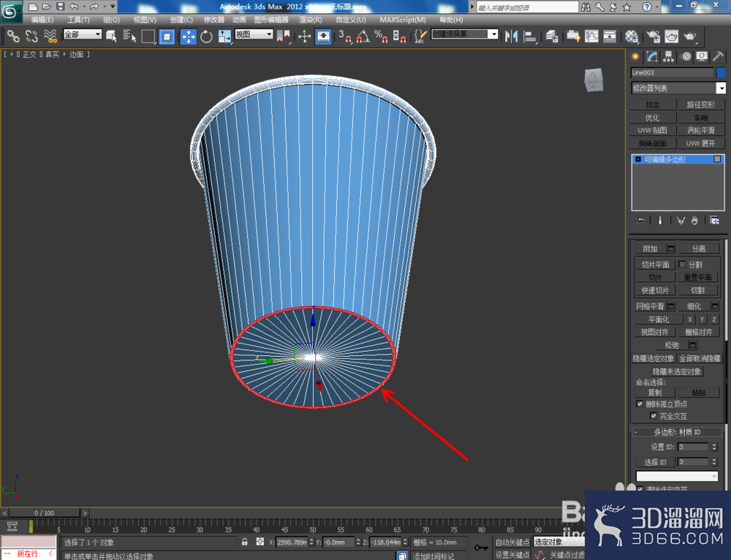Open the 编辑(E) menu
731x560 pixels.
click(x=42, y=20)
